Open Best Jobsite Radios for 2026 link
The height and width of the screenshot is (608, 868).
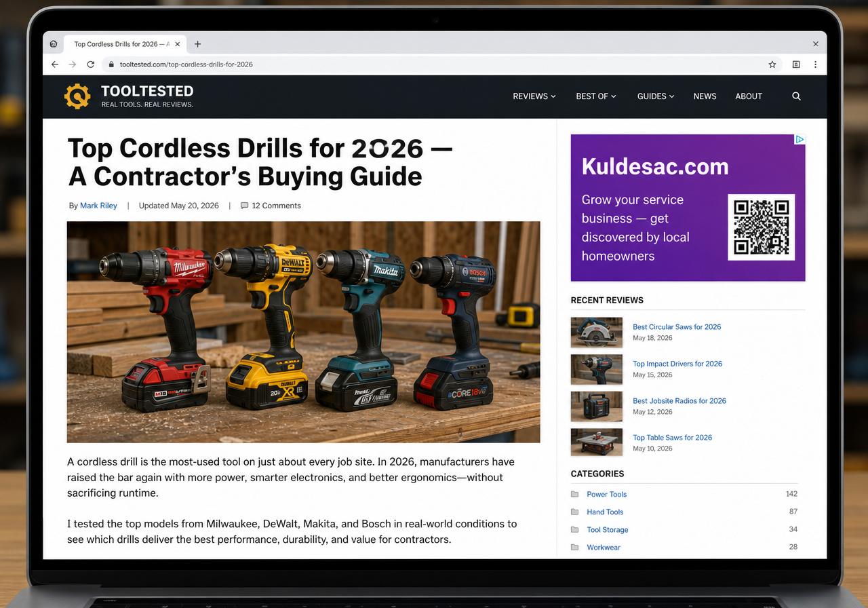[x=679, y=401]
